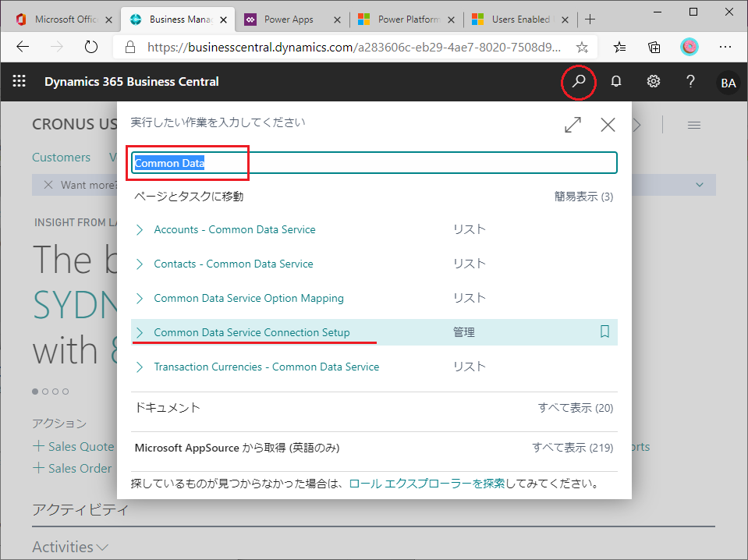The height and width of the screenshot is (560, 748).
Task: Select the second headline carousel dot
Action: [45, 392]
